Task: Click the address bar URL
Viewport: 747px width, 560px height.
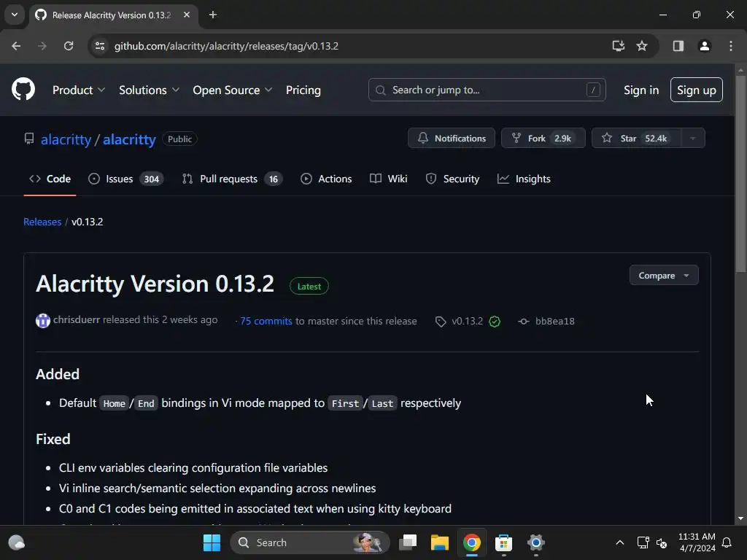Action: [226, 46]
